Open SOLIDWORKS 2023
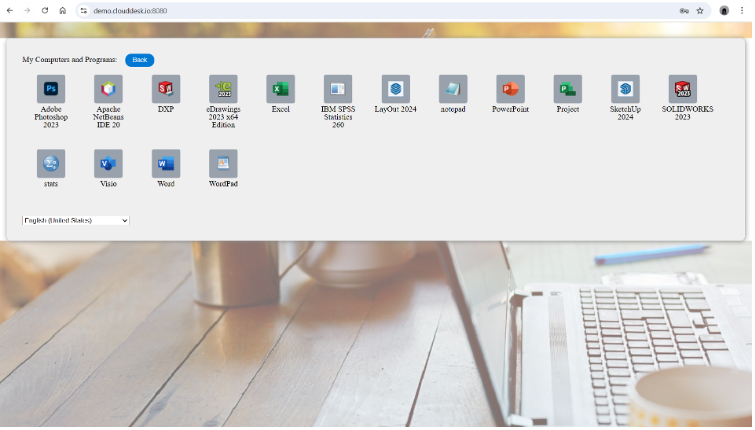 [x=683, y=89]
